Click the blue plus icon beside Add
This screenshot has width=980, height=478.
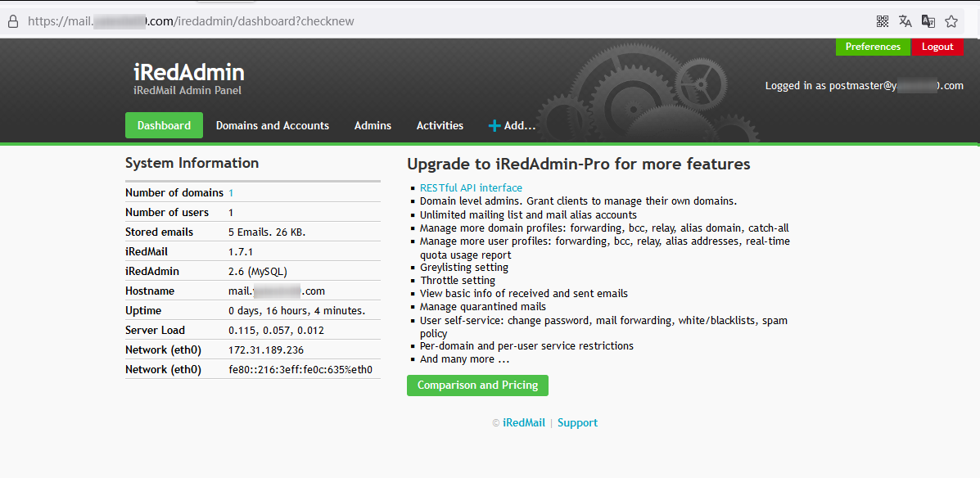tap(495, 125)
